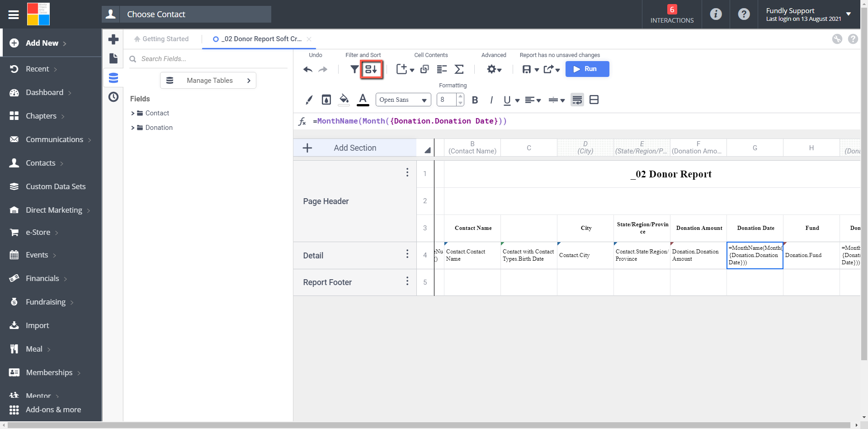Viewport: 868px width, 429px height.
Task: Increase font size with stepper up arrow
Action: [x=460, y=96]
